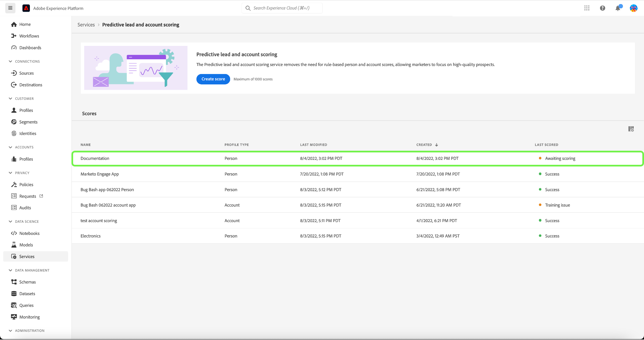The height and width of the screenshot is (340, 644).
Task: Focus the Search Experience Cloud field
Action: coord(282,8)
